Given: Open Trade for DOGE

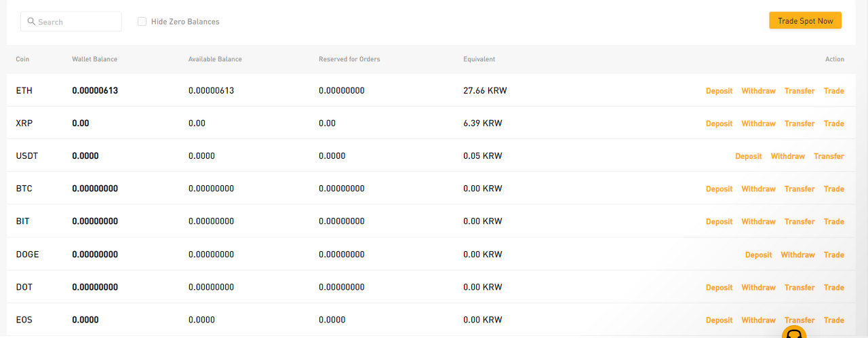Looking at the screenshot, I should click(833, 255).
